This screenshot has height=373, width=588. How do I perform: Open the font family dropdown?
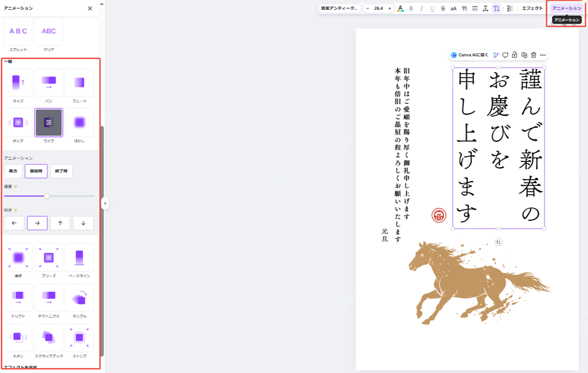tap(339, 8)
